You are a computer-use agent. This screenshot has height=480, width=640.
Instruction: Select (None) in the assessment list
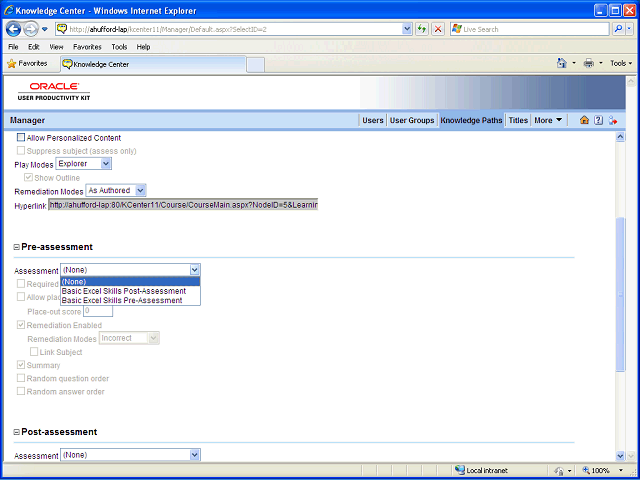[x=130, y=282]
